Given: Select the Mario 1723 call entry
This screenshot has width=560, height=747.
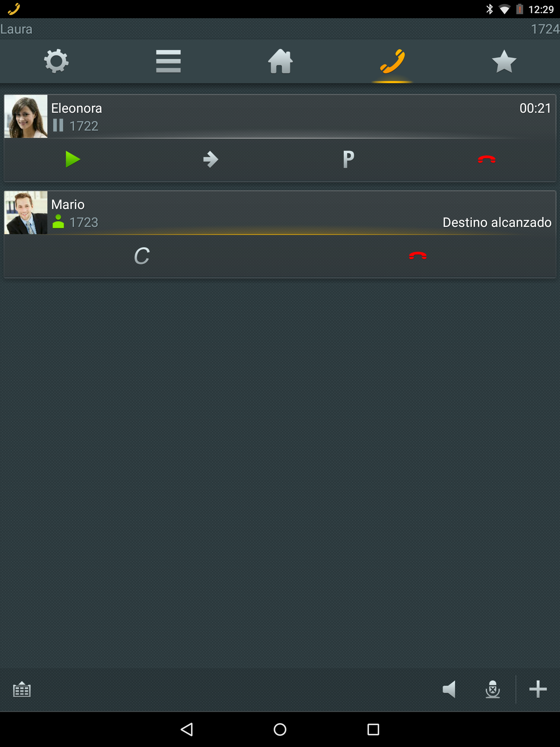Looking at the screenshot, I should [x=280, y=213].
